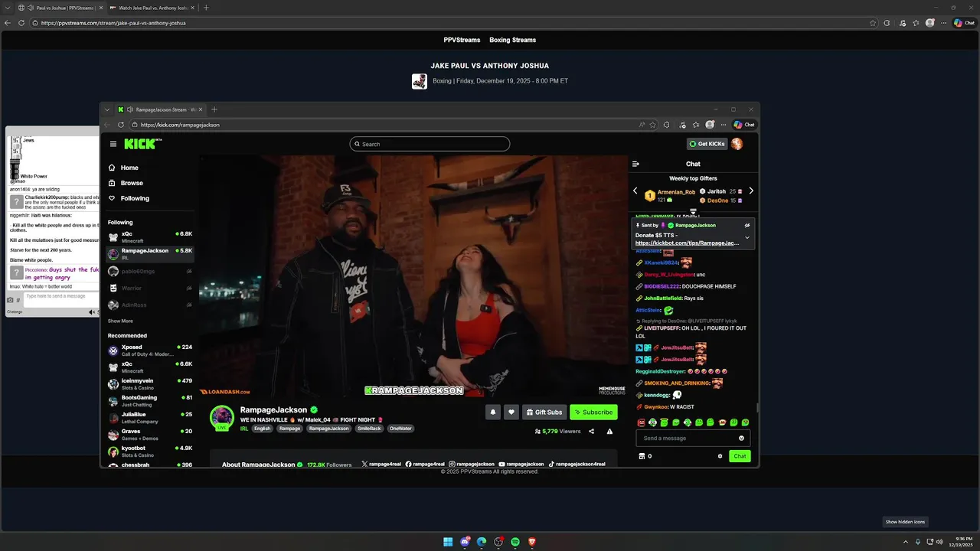The width and height of the screenshot is (980, 551).
Task: Open recommended channel Graves
Action: [x=149, y=435]
